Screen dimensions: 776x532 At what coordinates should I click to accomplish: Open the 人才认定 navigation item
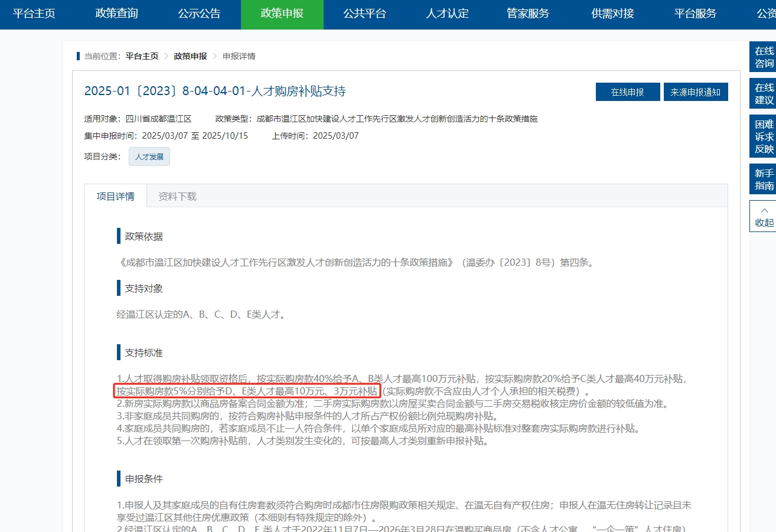point(448,14)
